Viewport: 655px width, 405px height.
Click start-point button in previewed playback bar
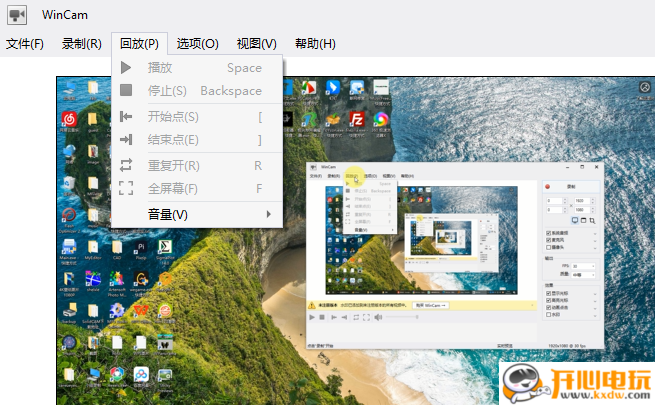click(x=334, y=317)
